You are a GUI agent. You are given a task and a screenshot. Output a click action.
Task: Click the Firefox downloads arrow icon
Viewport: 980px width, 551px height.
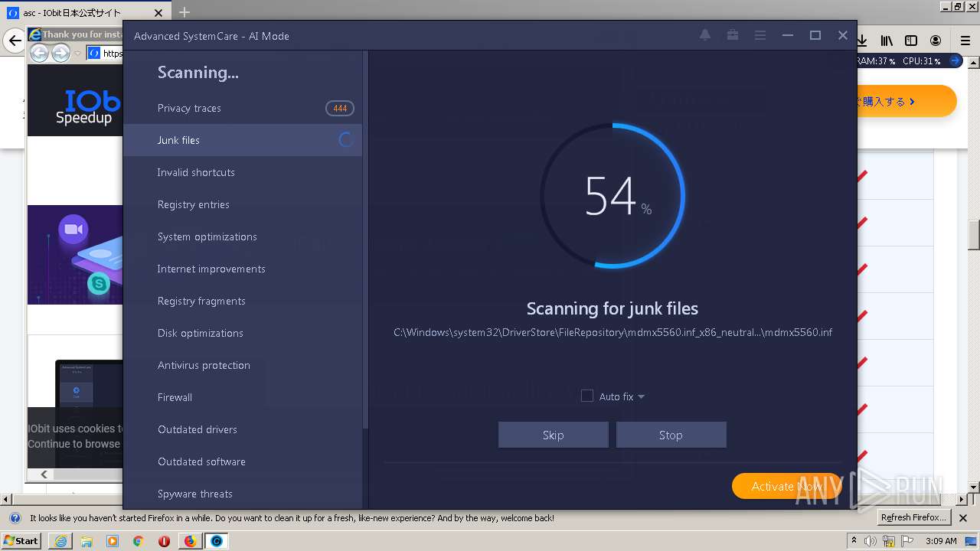pos(862,41)
